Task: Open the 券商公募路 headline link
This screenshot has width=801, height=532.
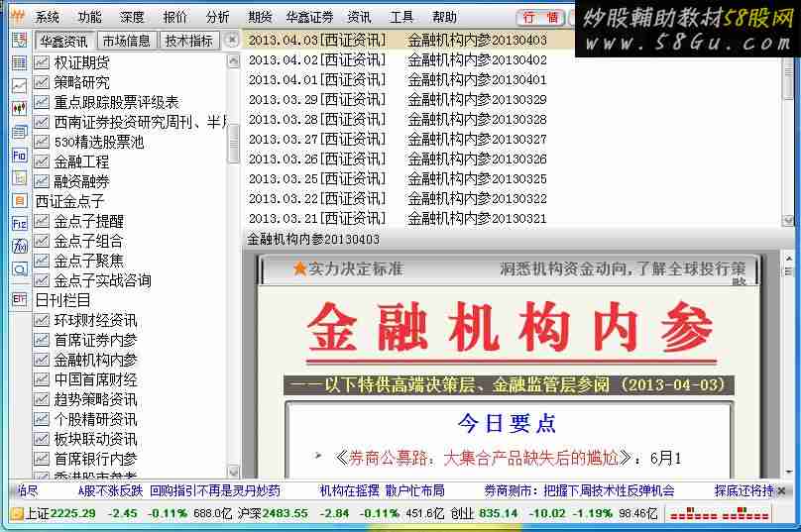Action: tap(483, 458)
